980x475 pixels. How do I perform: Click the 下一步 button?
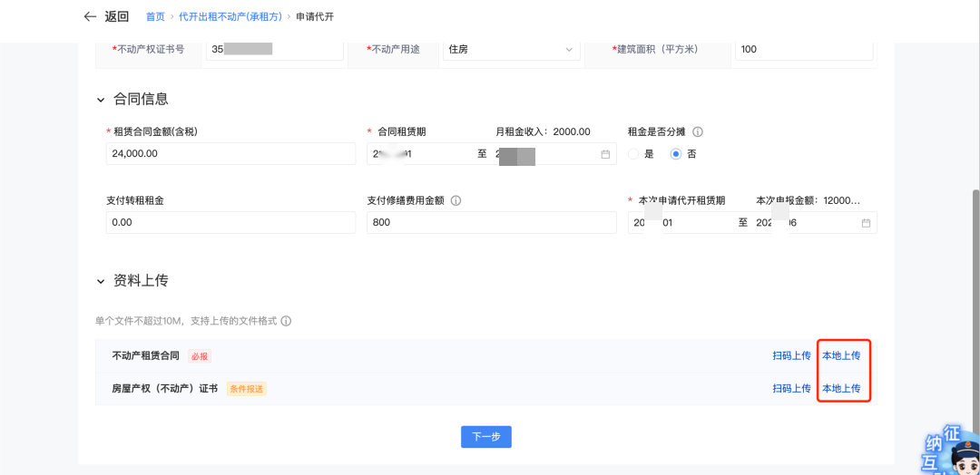[x=486, y=437]
